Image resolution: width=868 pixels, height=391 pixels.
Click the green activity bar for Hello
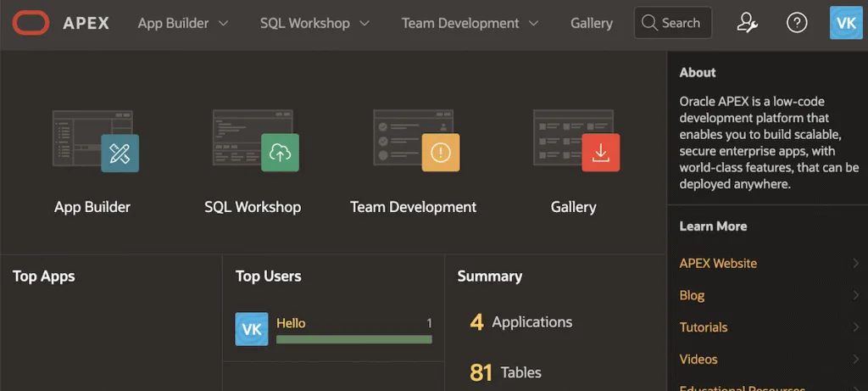click(354, 339)
